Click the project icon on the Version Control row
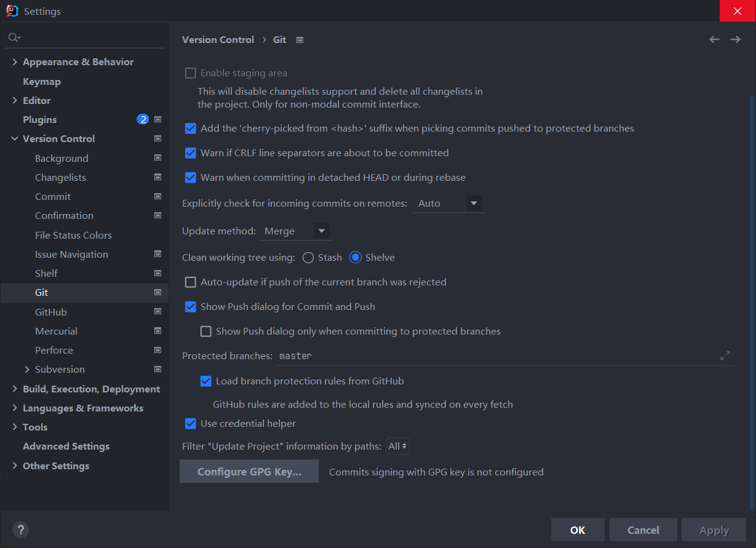 coord(157,138)
